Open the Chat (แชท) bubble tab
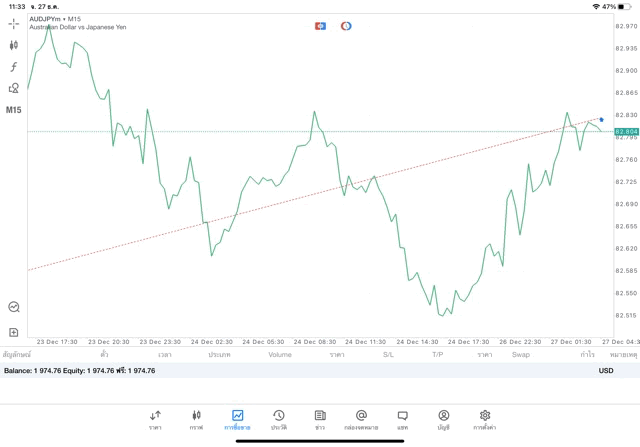This screenshot has height=447, width=640. [x=402, y=419]
